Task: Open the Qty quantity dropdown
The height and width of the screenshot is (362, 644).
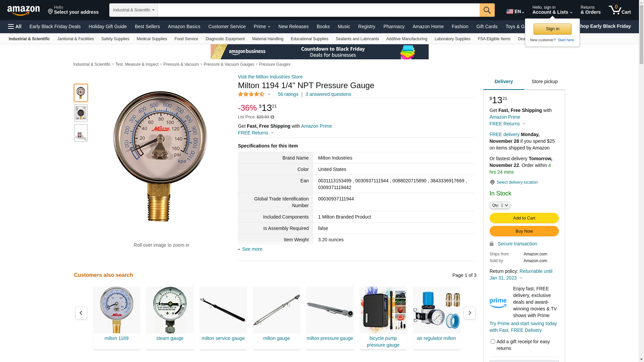Action: pos(500,205)
